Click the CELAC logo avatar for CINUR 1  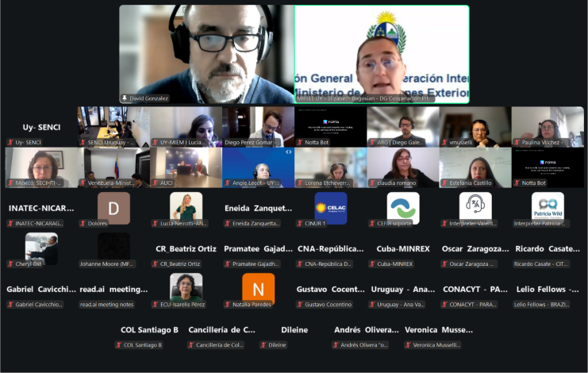331,208
